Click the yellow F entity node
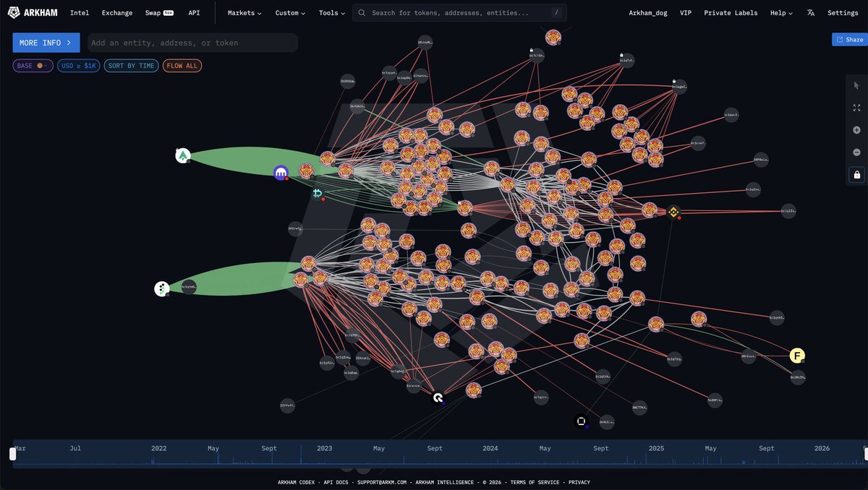Screen dimensions: 868x490 coord(796,356)
